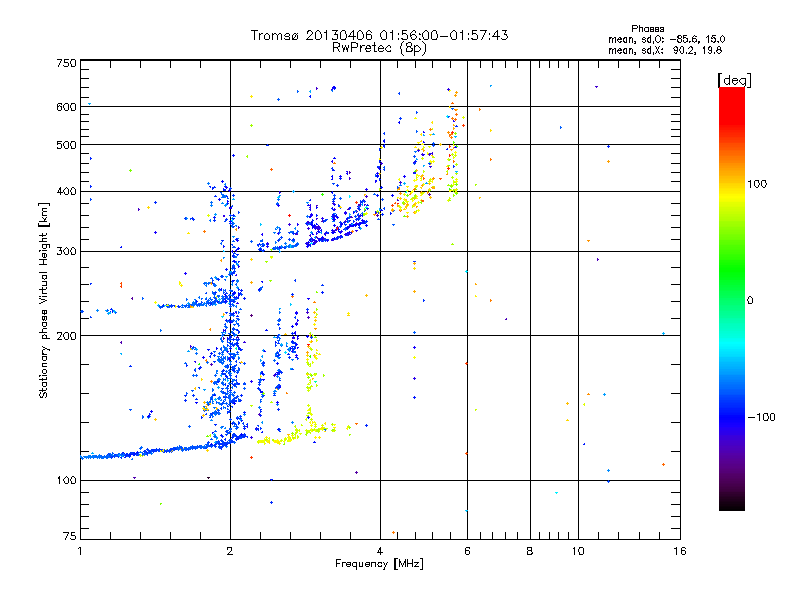Click the 'Stationary phase Virtual Height [km]' axis label
The image size is (800, 600).
tap(43, 301)
